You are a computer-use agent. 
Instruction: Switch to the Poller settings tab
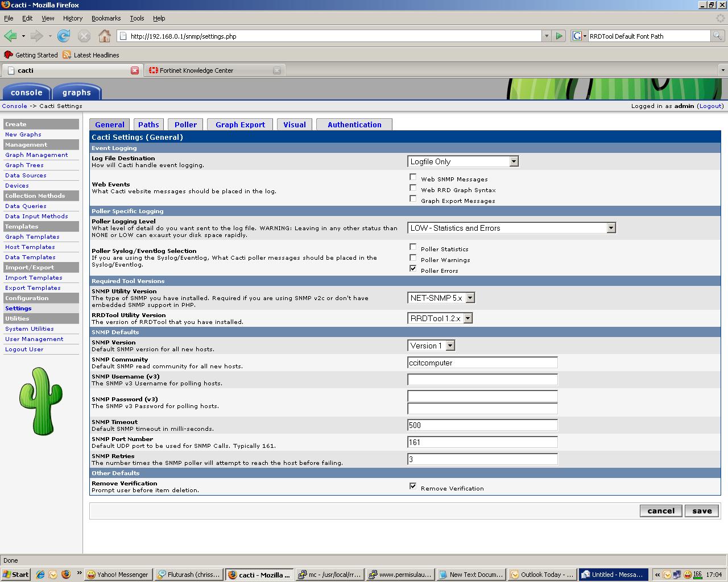[x=185, y=124]
